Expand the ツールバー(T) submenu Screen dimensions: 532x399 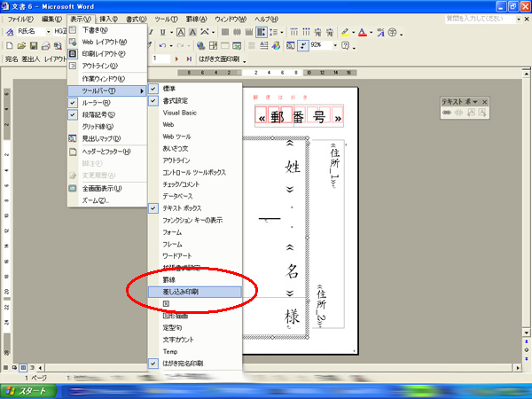coord(107,91)
